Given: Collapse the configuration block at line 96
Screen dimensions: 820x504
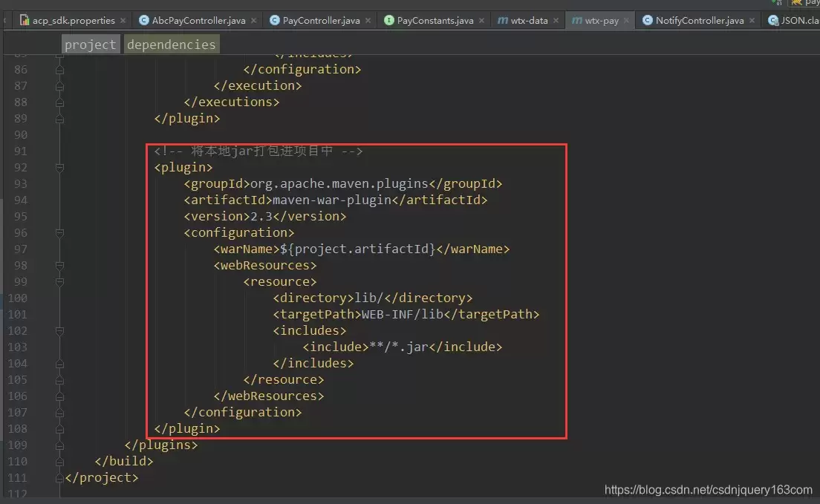Looking at the screenshot, I should click(59, 233).
